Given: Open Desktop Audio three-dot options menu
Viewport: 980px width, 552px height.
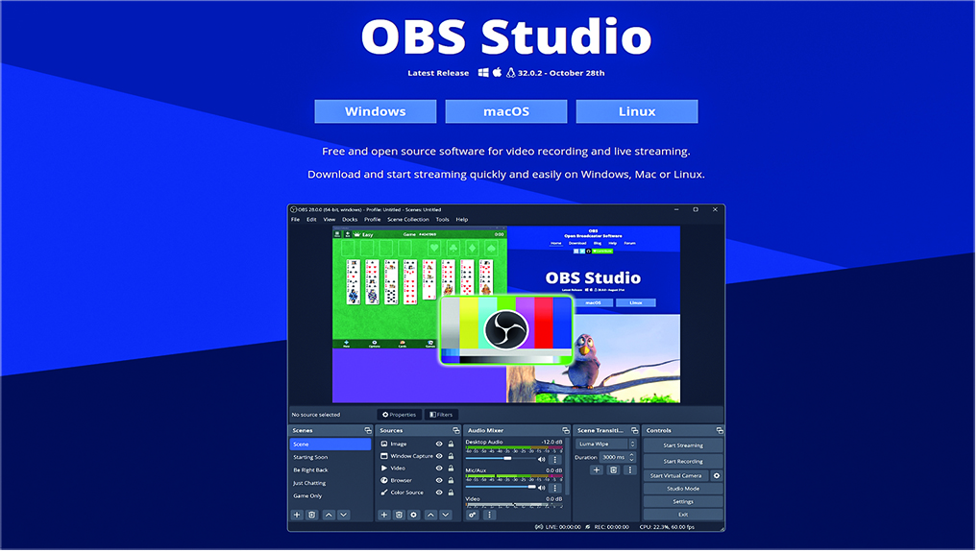Looking at the screenshot, I should (x=555, y=460).
